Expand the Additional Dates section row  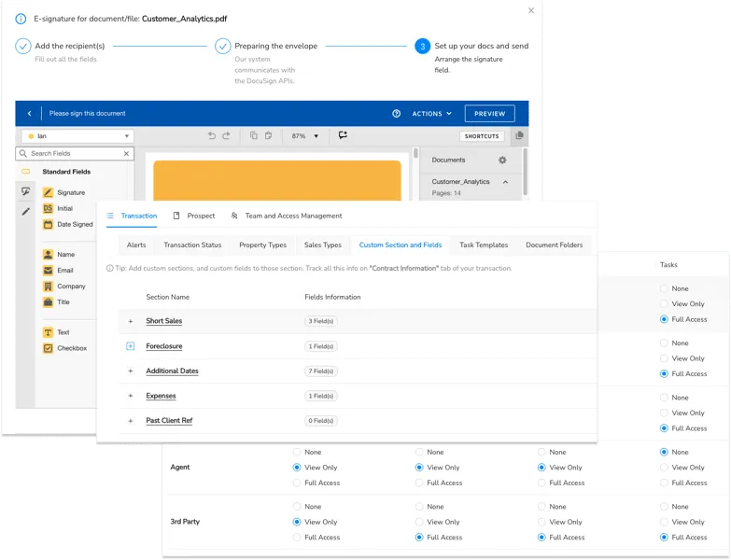tap(131, 371)
